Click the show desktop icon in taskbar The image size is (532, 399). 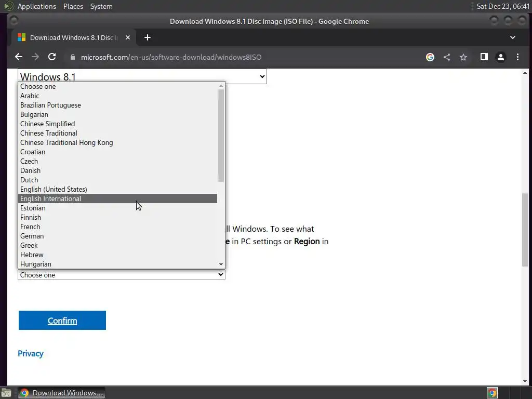pos(6,393)
